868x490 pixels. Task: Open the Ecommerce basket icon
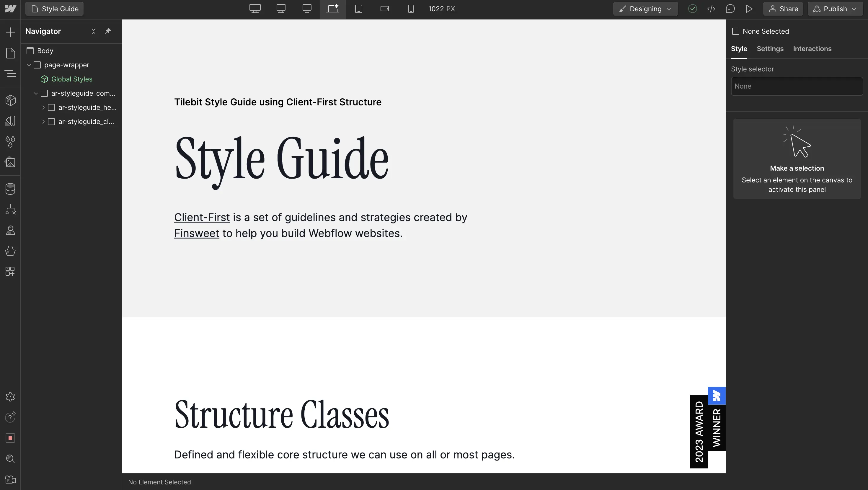click(x=10, y=251)
